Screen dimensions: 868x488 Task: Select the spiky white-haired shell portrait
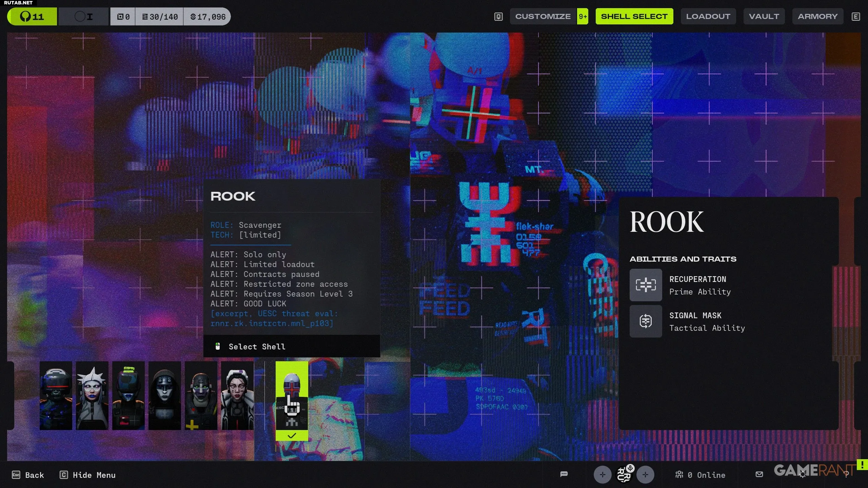(x=92, y=395)
